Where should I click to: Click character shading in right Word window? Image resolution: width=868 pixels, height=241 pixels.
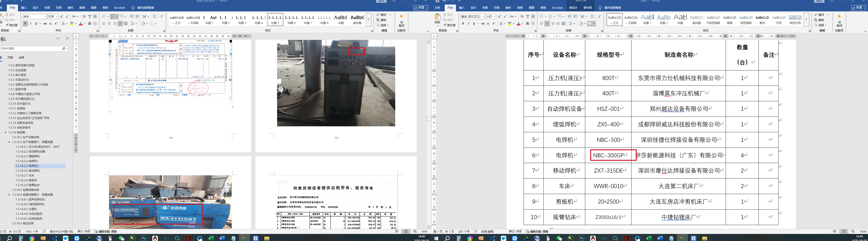tap(527, 23)
